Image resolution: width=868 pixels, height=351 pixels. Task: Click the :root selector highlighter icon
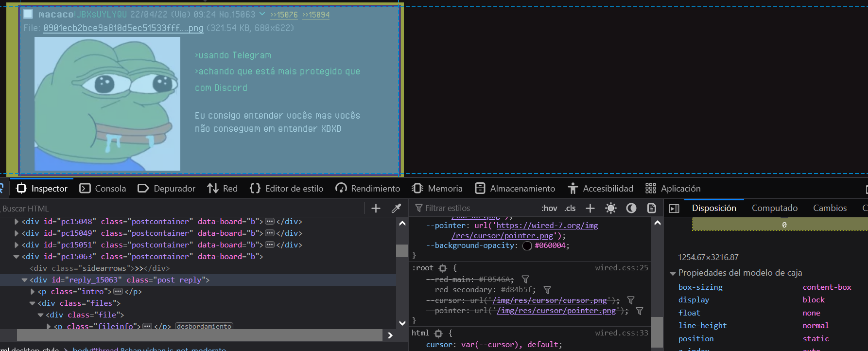point(443,268)
